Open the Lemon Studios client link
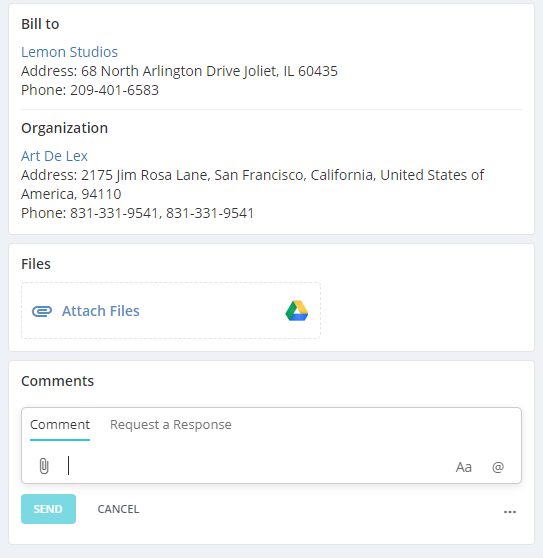This screenshot has height=558, width=543. [69, 52]
